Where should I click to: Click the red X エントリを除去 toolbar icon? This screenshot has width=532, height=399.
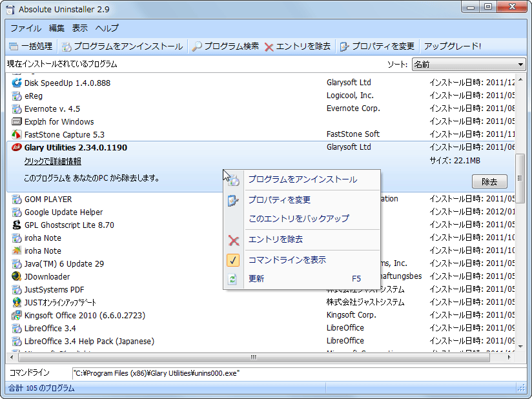tap(269, 47)
